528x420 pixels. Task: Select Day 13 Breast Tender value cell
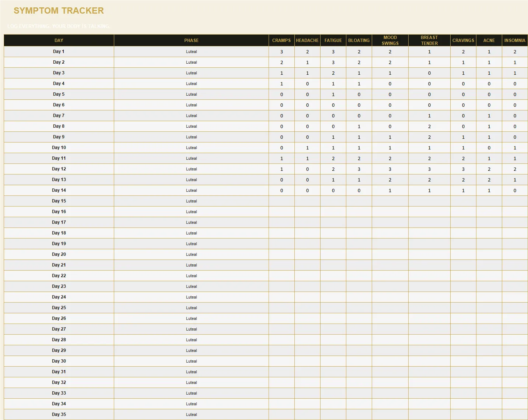[x=429, y=180]
